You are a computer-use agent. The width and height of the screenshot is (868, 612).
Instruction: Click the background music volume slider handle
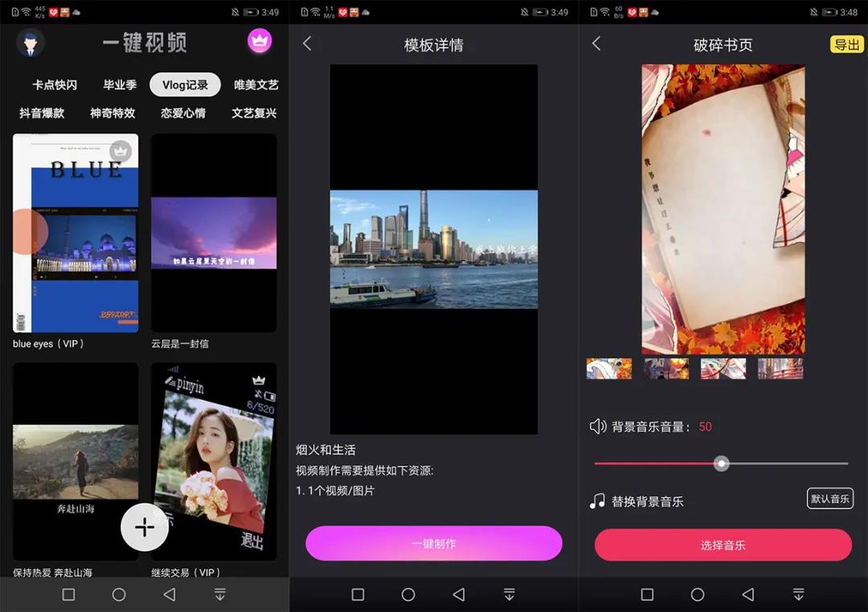pos(721,463)
